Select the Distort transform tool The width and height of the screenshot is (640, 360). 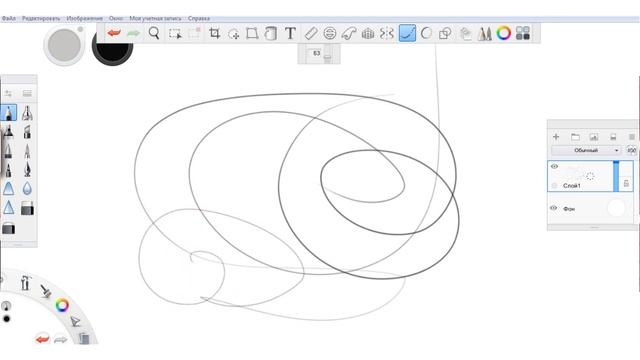click(252, 33)
